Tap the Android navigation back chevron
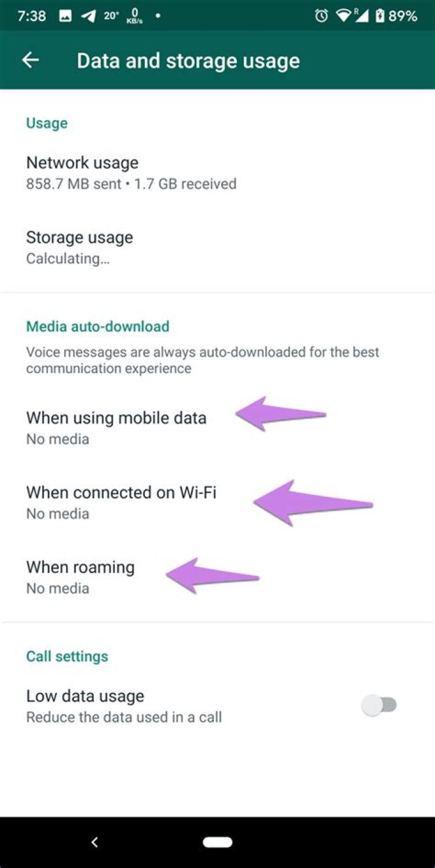 [x=94, y=842]
